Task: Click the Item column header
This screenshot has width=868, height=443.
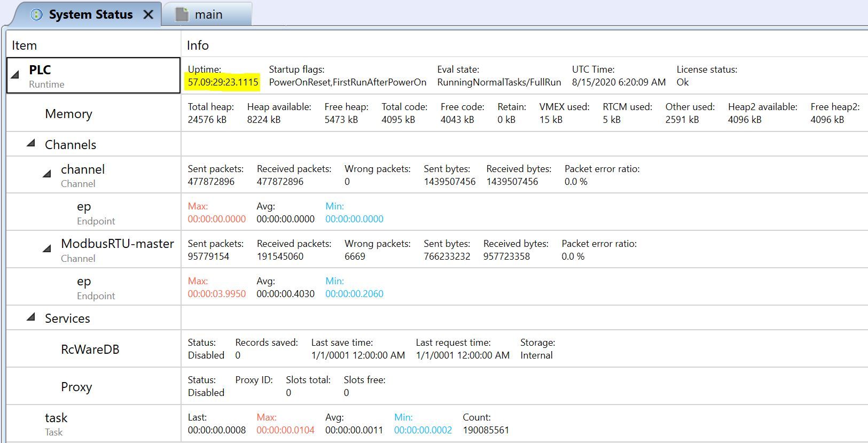Action: (24, 45)
